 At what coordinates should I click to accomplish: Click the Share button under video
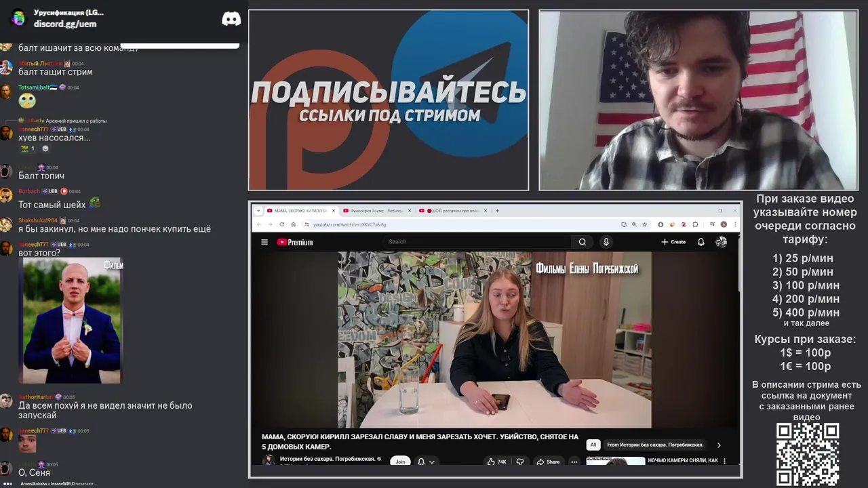(x=548, y=462)
